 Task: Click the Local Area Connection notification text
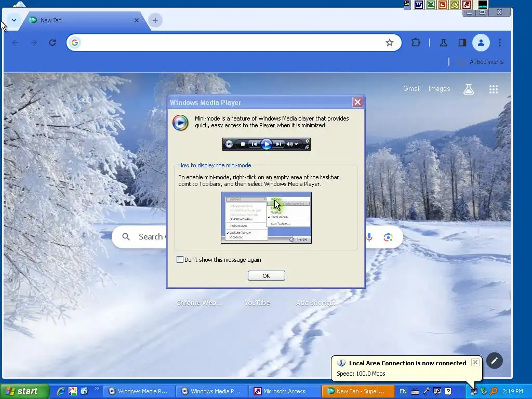[x=407, y=363]
